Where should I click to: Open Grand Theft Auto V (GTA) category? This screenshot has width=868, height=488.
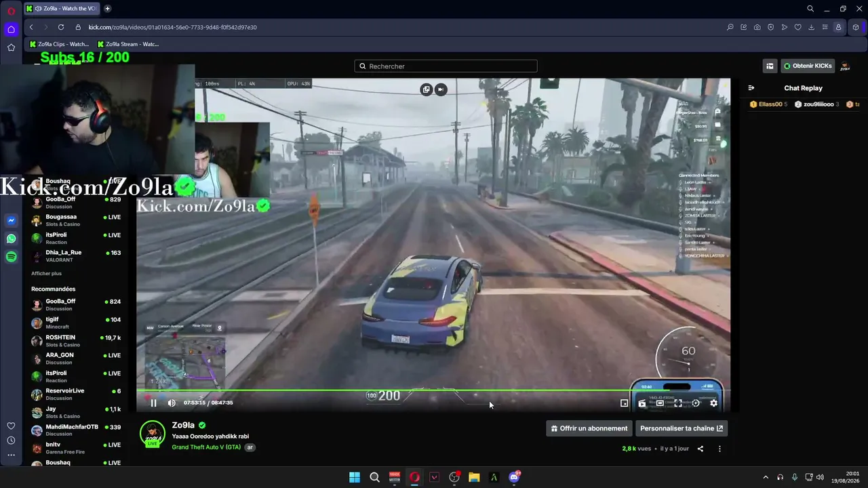pyautogui.click(x=206, y=447)
